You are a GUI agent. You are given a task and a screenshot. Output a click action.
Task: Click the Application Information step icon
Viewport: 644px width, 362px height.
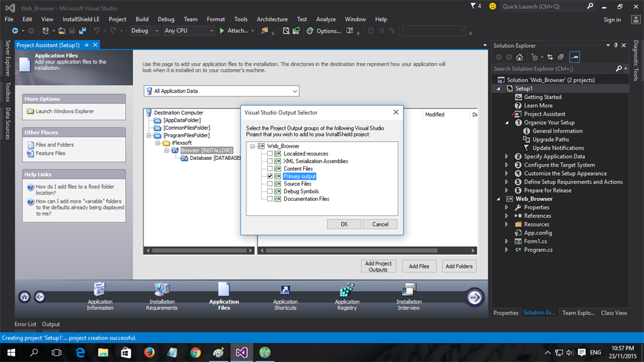100,289
